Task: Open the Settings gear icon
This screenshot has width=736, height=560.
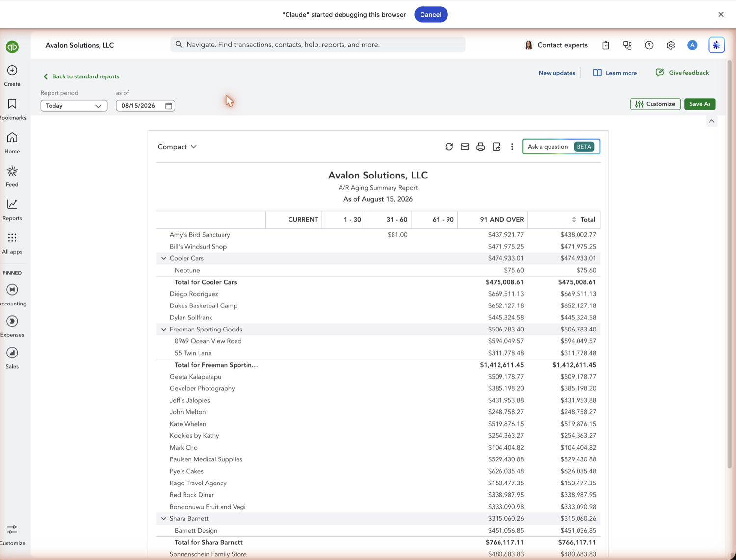Action: click(670, 45)
